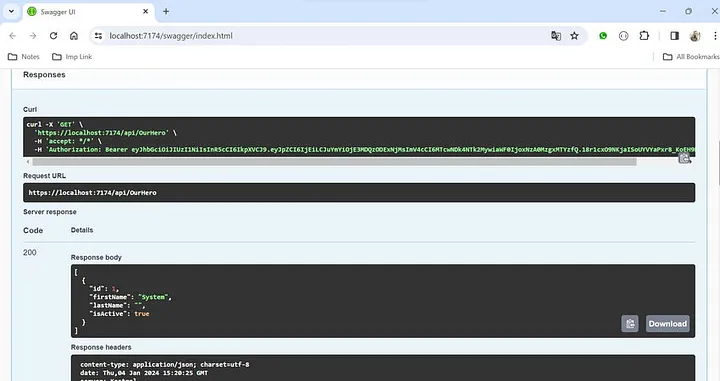
Task: Open the Notes bookmarks folder
Action: [24, 57]
